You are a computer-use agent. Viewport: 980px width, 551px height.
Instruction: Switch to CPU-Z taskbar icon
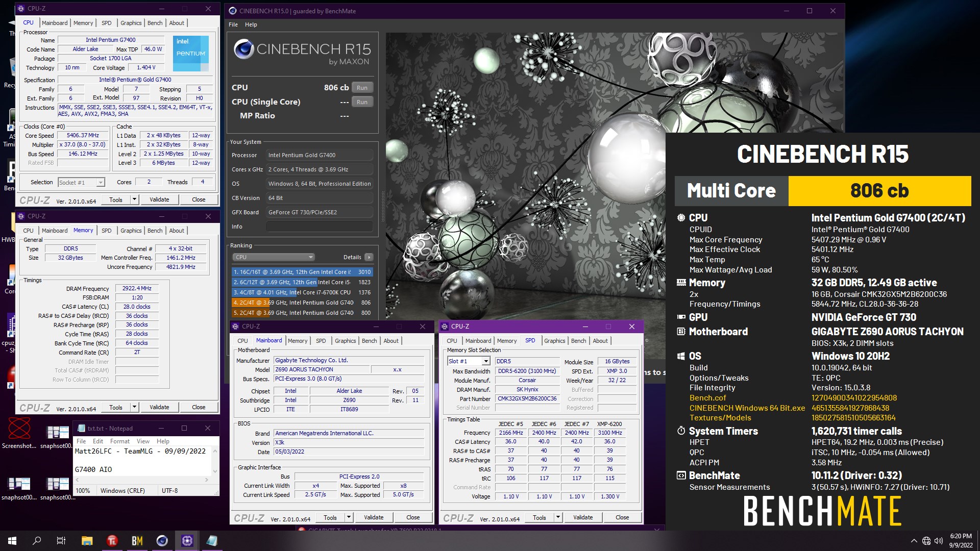pyautogui.click(x=187, y=541)
